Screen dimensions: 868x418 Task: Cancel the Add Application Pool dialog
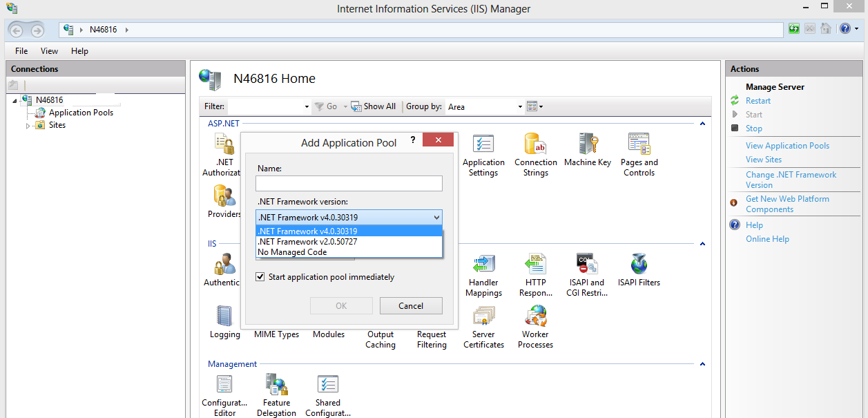pyautogui.click(x=410, y=305)
